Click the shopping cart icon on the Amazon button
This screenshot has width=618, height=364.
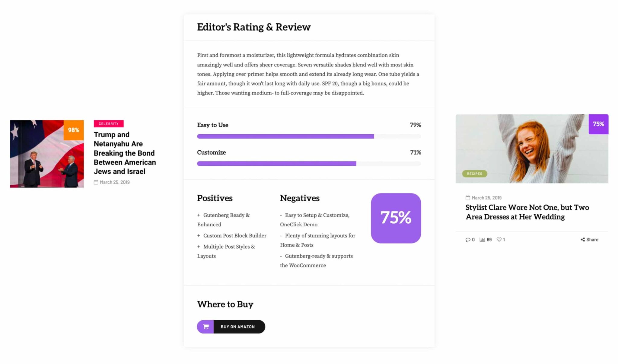[x=205, y=326]
